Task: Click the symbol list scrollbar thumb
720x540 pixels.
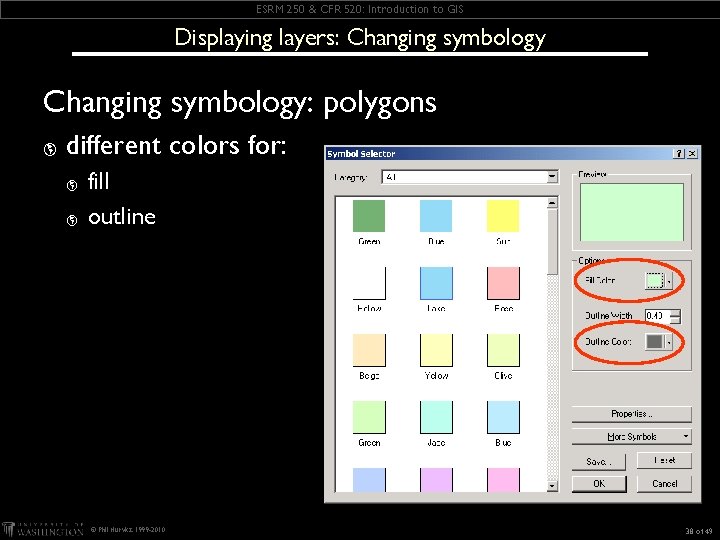Action: point(552,242)
